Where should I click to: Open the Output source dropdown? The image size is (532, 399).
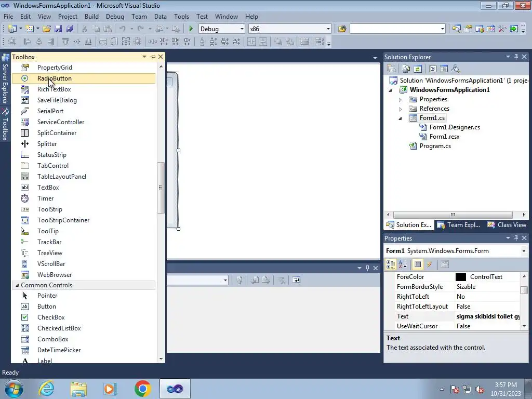pos(225,280)
